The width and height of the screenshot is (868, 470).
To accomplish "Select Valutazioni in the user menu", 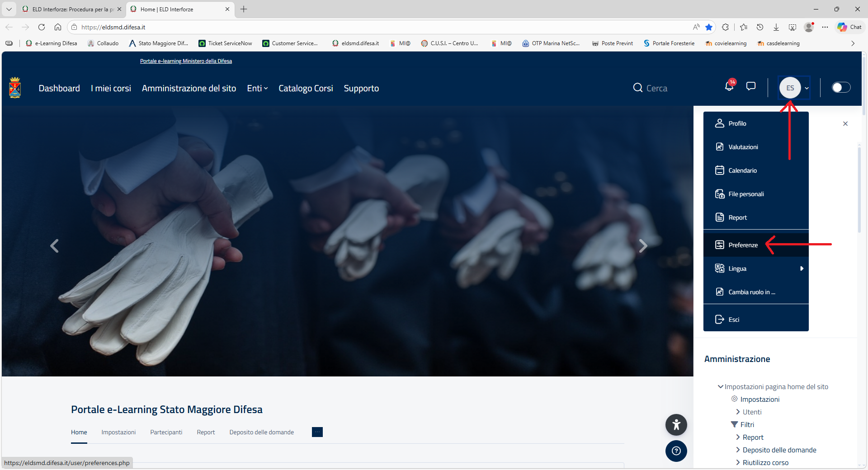I will click(x=756, y=147).
